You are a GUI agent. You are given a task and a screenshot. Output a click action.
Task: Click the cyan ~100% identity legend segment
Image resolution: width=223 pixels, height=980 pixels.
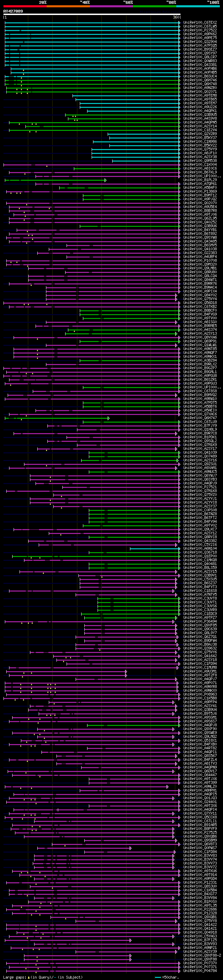pos(198,6)
